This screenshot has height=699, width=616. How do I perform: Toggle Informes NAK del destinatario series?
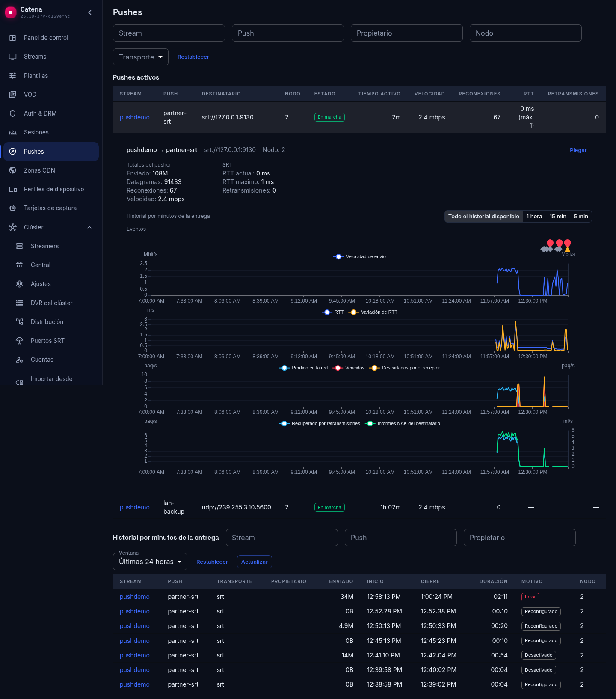click(x=403, y=423)
